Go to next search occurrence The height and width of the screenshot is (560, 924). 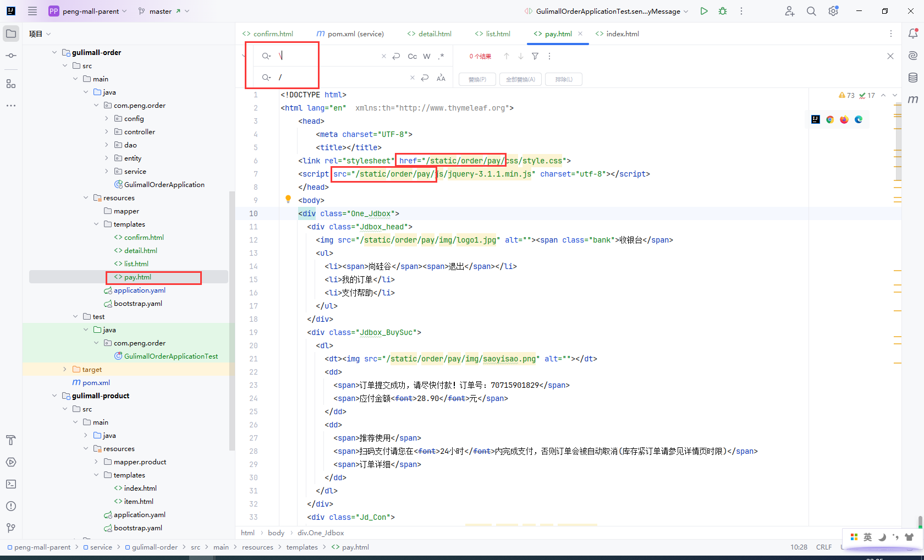pos(521,56)
